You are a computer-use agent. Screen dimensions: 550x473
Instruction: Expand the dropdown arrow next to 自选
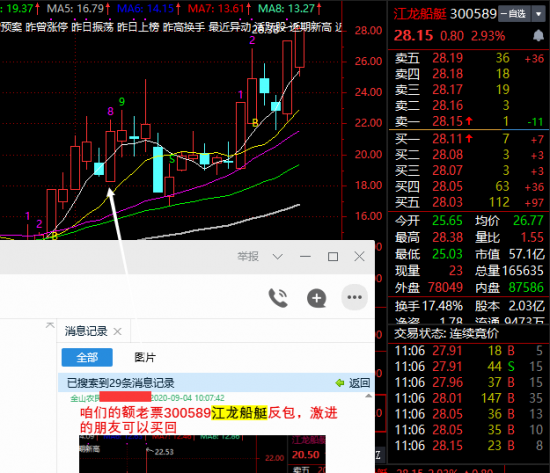point(538,14)
